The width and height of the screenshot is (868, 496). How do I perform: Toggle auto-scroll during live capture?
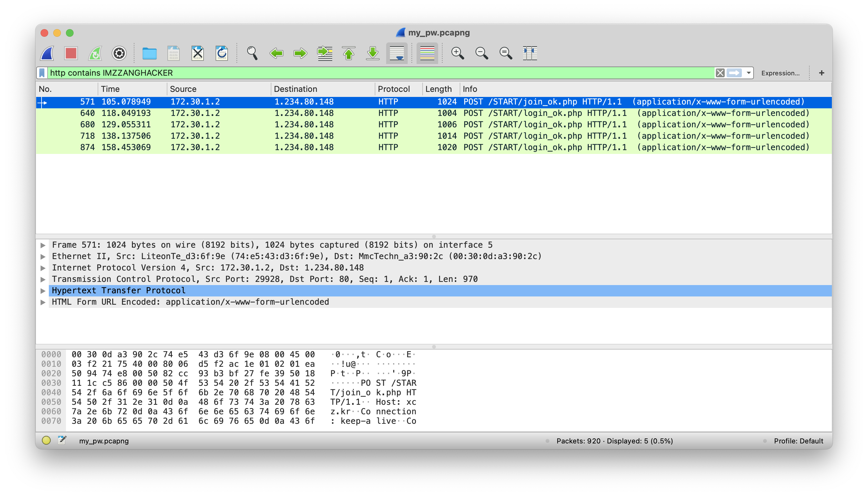click(397, 53)
